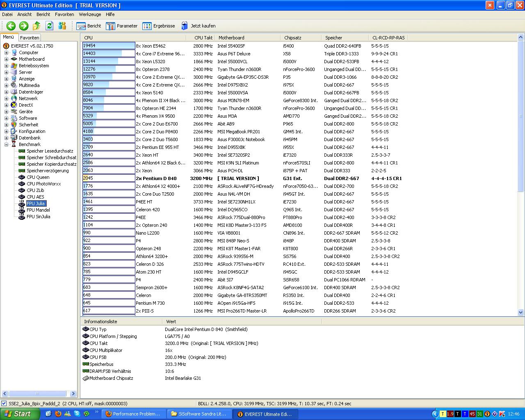Click the 19454 score bar for Xeon E5462
Screen dimensions: 525x420
click(109, 46)
